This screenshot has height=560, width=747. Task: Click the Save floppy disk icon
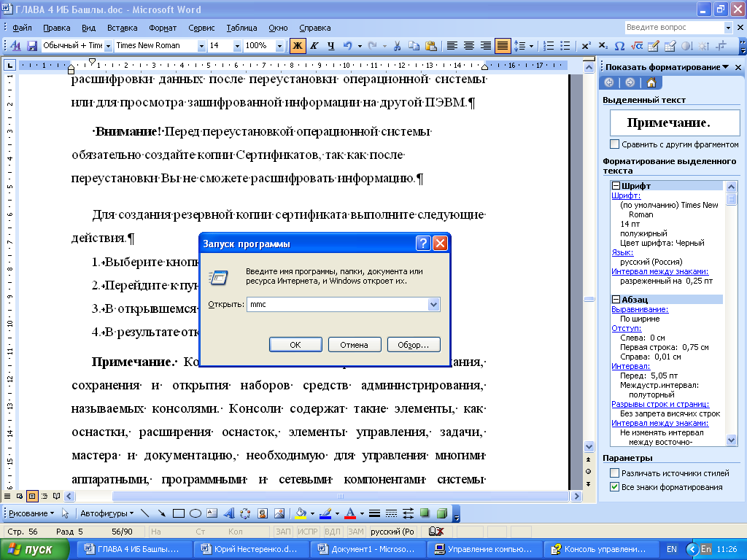[32, 46]
